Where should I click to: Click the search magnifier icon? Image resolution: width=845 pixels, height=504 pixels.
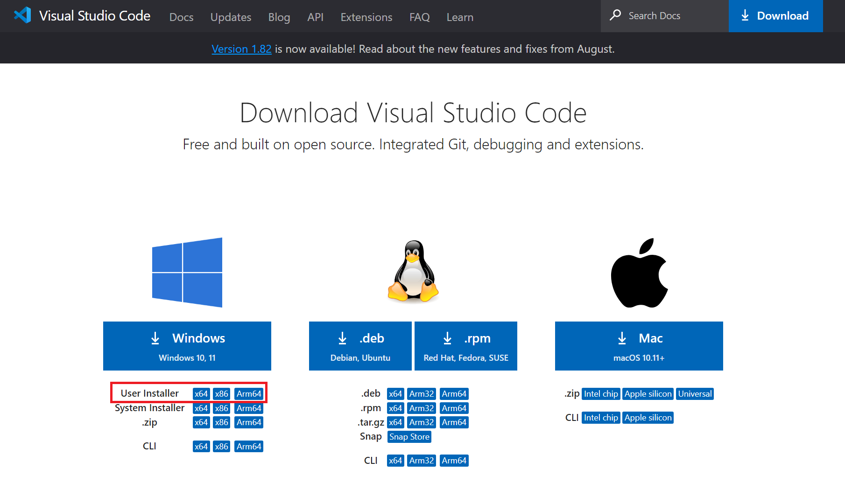[615, 15]
